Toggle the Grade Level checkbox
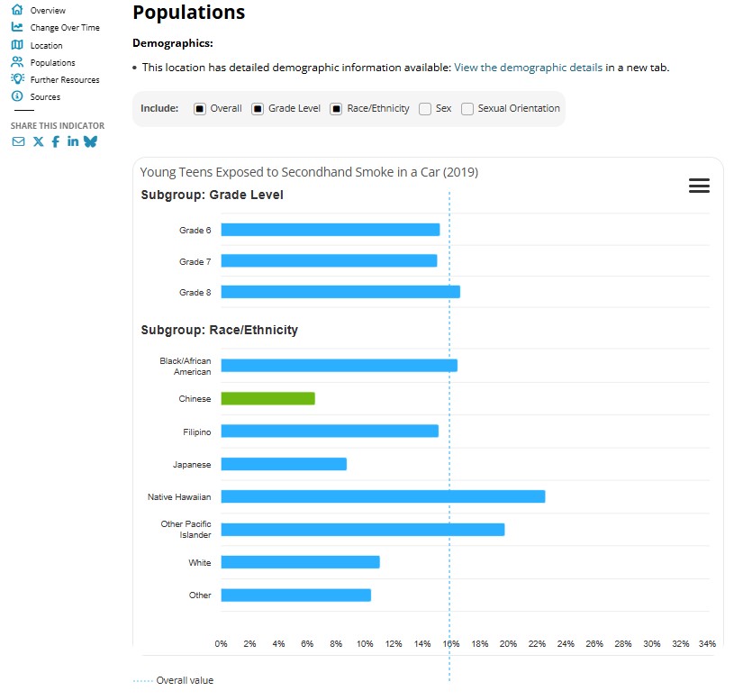This screenshot has width=743, height=700. click(x=258, y=109)
